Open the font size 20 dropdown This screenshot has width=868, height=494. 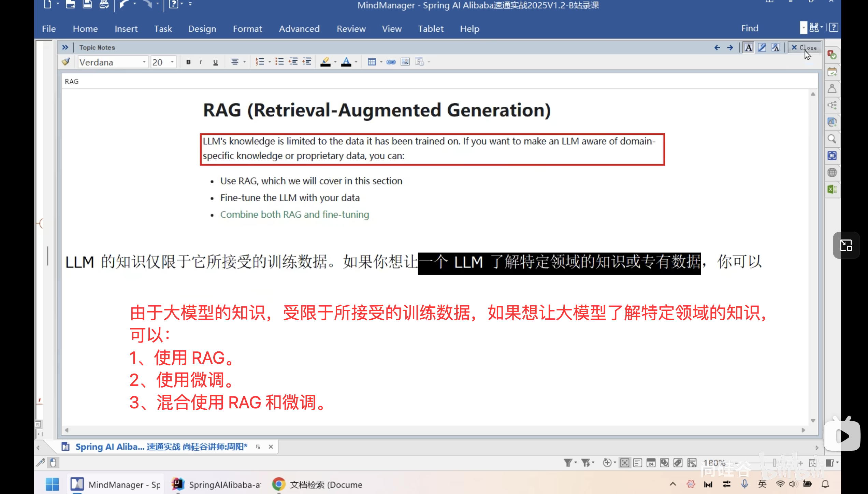click(x=172, y=62)
